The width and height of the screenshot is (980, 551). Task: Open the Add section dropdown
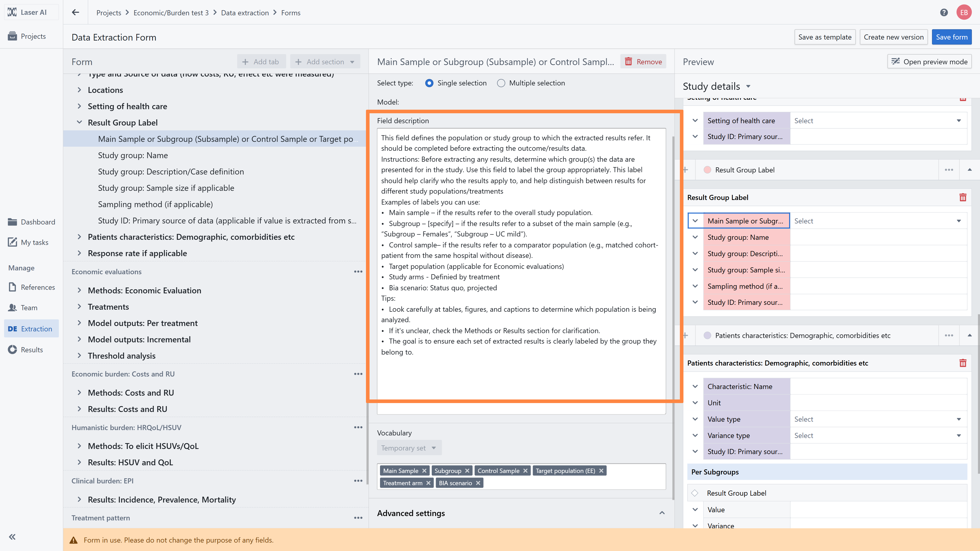(325, 61)
